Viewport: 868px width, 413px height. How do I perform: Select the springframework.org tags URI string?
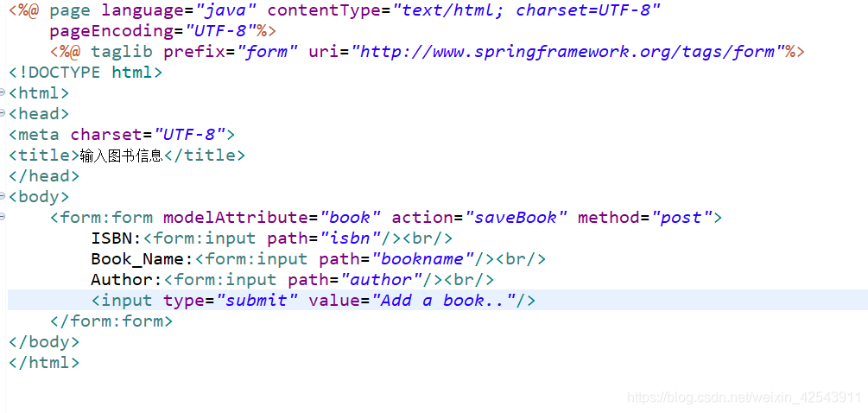[x=567, y=52]
